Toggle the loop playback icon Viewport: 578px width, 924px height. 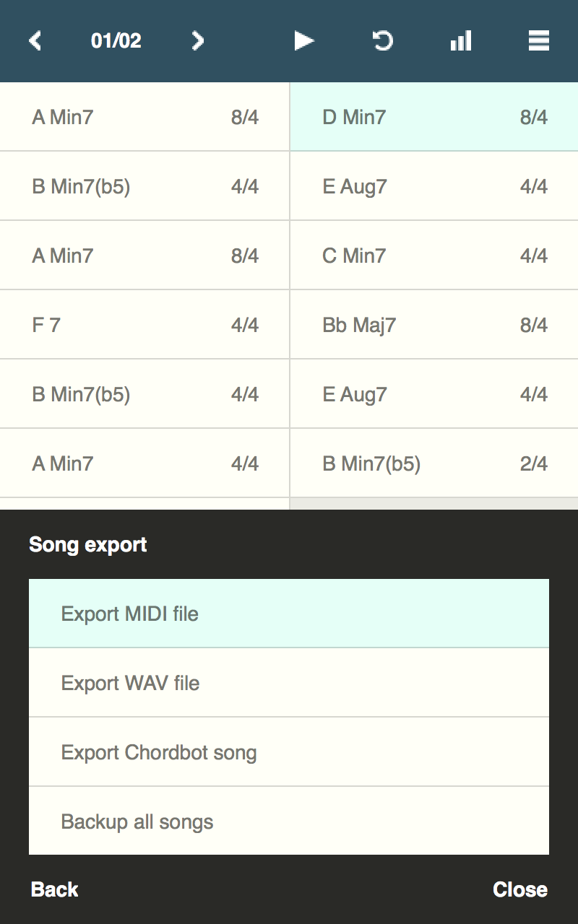(x=382, y=41)
